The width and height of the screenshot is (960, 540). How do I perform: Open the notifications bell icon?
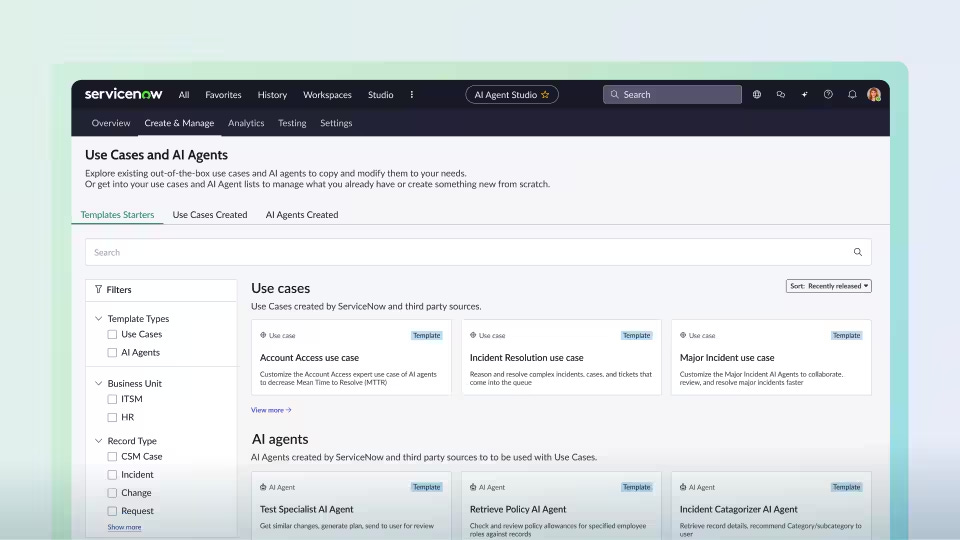tap(852, 94)
